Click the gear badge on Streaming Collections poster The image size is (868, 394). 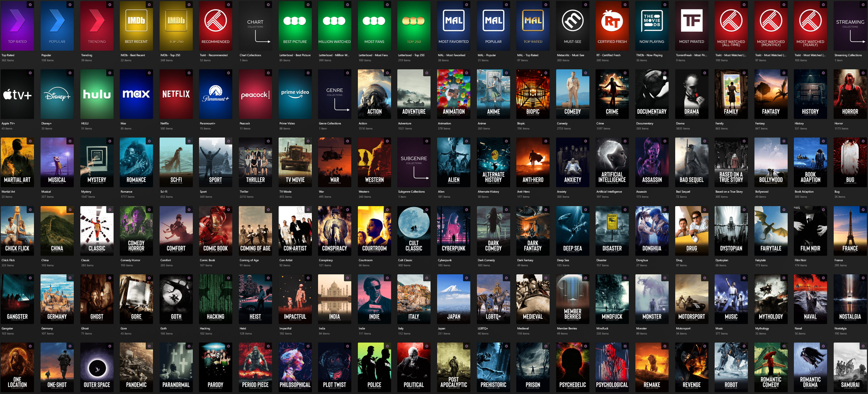click(863, 5)
